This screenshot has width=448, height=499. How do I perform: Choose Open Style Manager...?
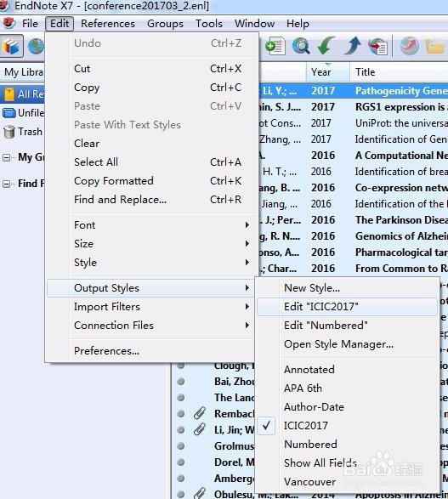(x=347, y=344)
